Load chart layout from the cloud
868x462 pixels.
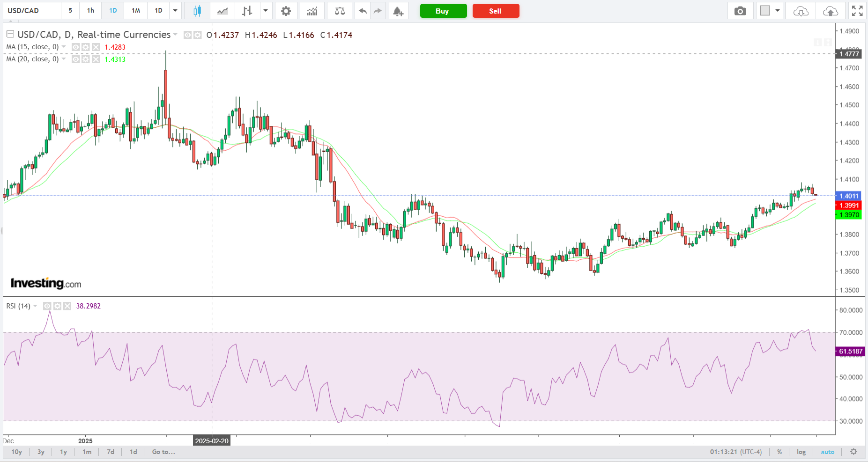[x=801, y=11]
